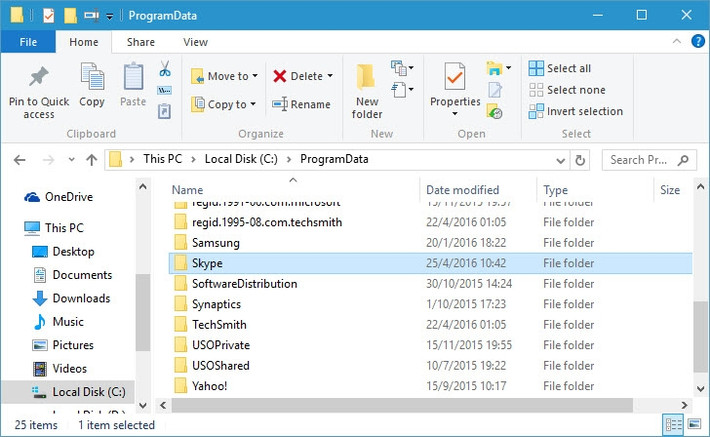Click Select none in ribbon
The width and height of the screenshot is (710, 437).
point(567,90)
